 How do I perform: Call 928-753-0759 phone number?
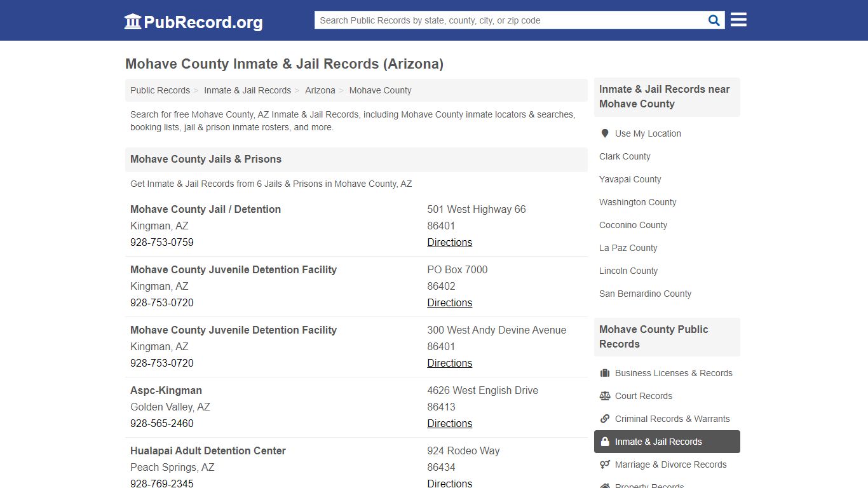[162, 242]
